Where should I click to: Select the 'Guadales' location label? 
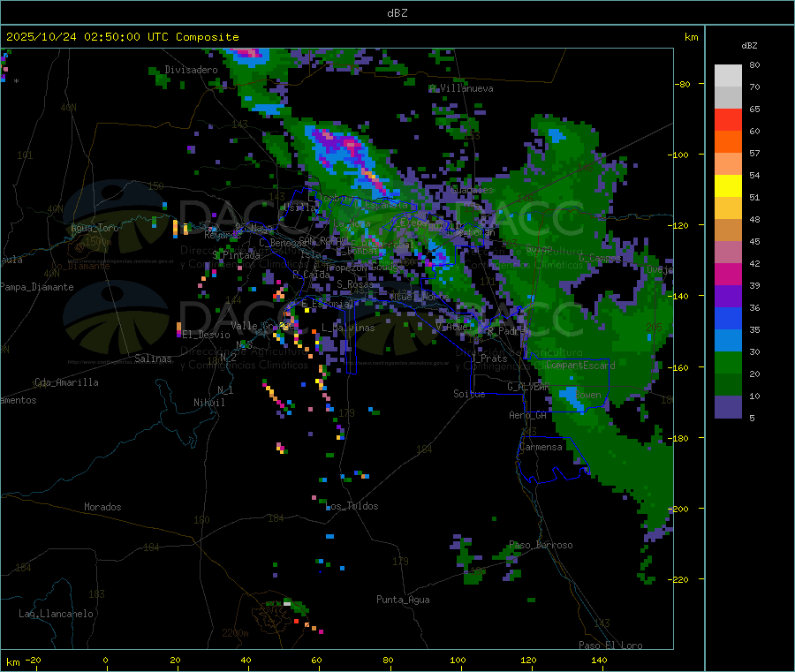pyautogui.click(x=472, y=190)
